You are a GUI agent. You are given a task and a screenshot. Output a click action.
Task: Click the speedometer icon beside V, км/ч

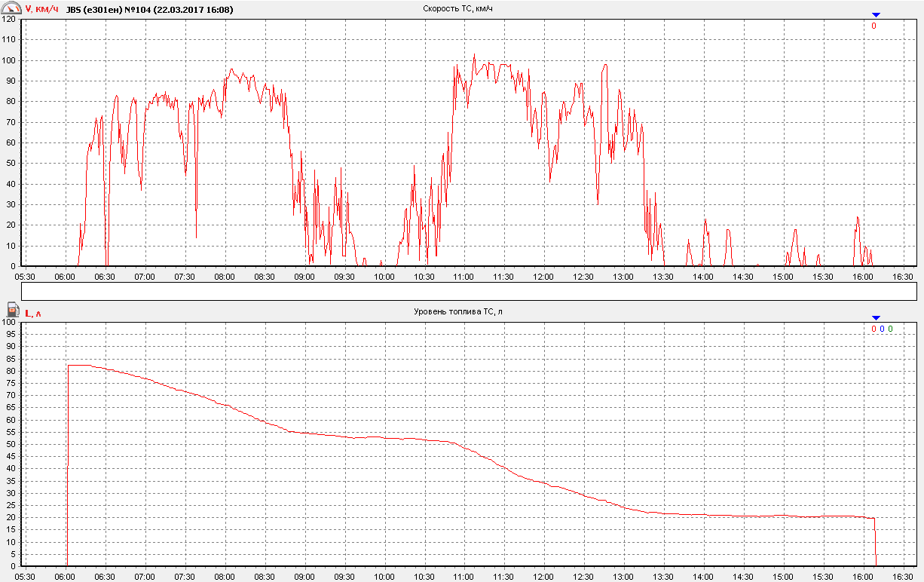[12, 8]
